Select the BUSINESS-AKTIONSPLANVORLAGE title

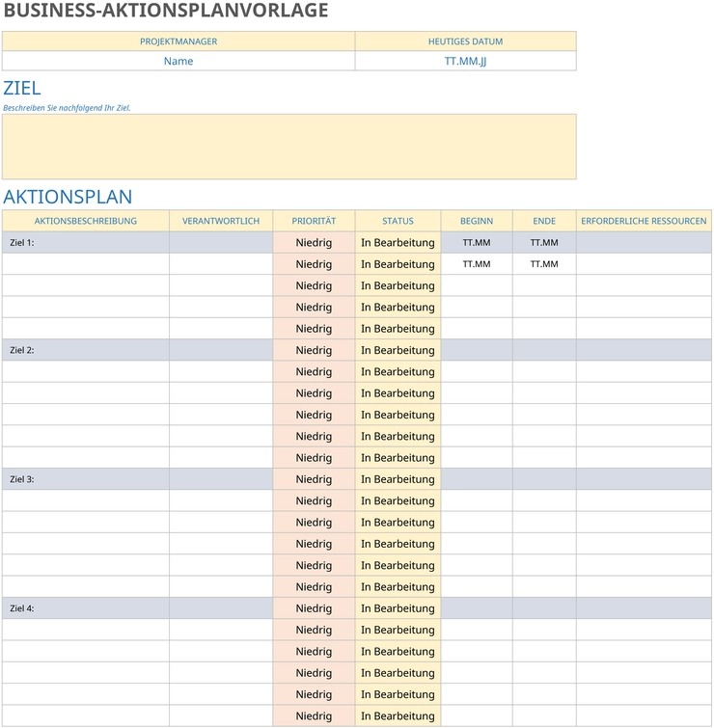[166, 11]
